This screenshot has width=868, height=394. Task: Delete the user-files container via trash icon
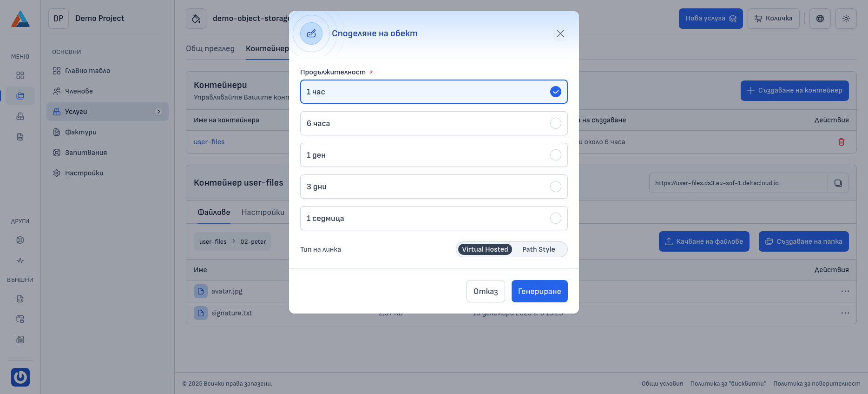coord(842,142)
